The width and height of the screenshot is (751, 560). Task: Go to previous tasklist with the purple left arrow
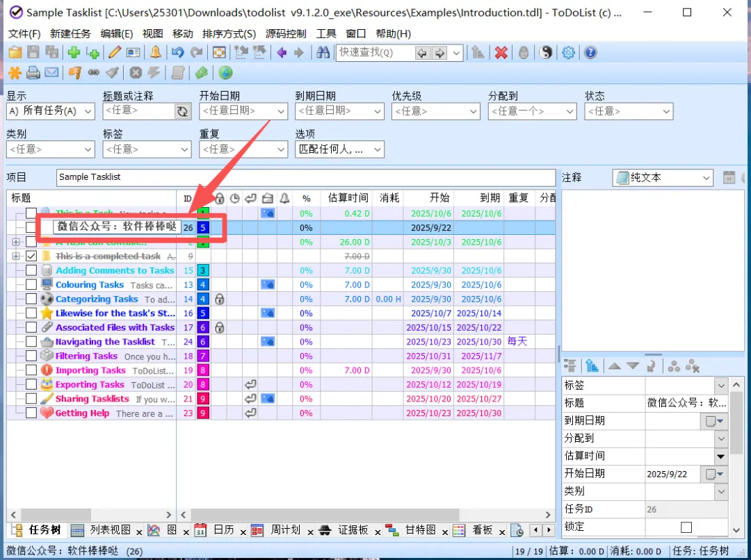(x=282, y=53)
